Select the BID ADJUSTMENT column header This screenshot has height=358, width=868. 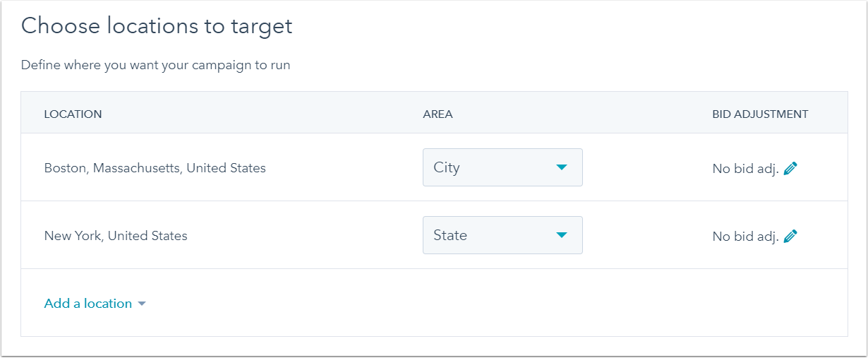760,114
